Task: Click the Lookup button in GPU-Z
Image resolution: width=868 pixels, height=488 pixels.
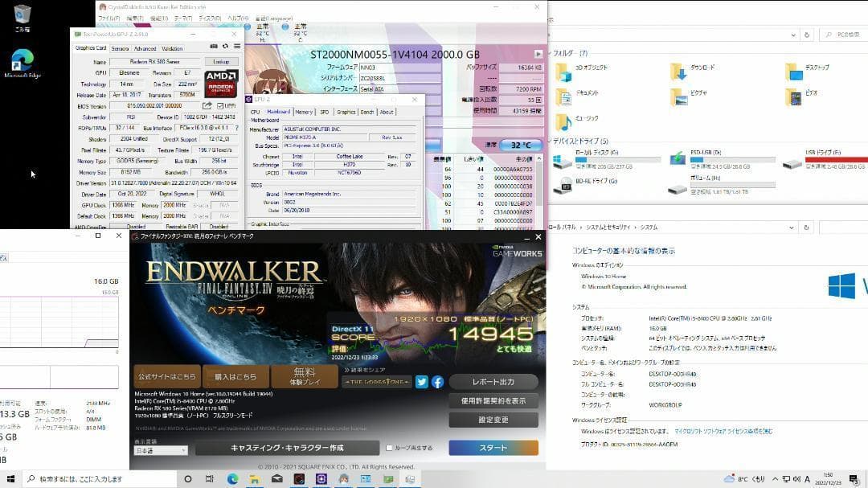Action: point(222,61)
